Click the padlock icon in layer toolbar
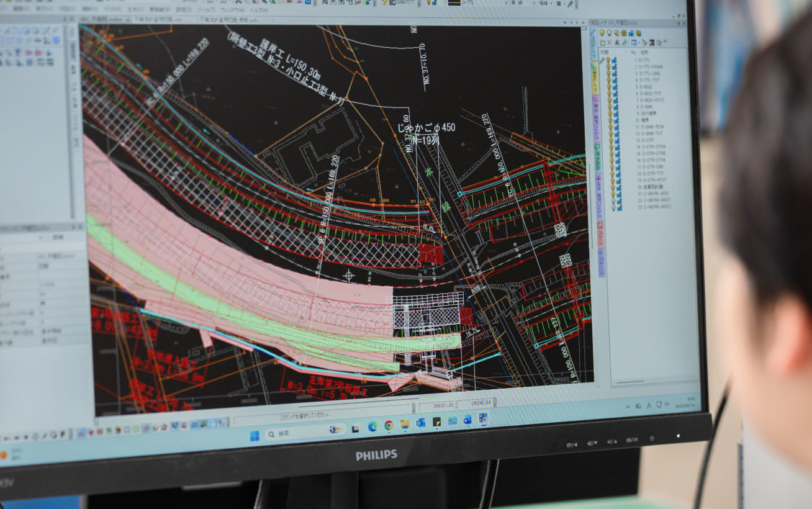This screenshot has height=509, width=812. click(624, 34)
